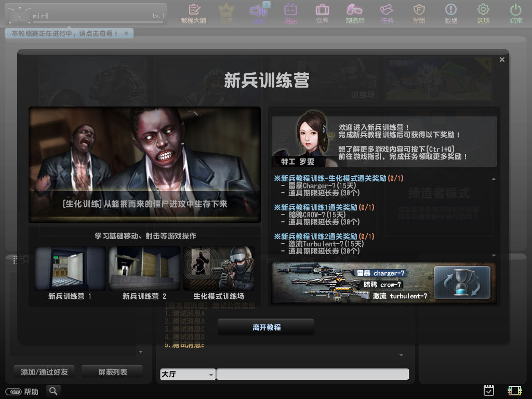This screenshot has width=532, height=399.
Task: Open the 公告 megaphone announcements icon
Action: point(259,14)
